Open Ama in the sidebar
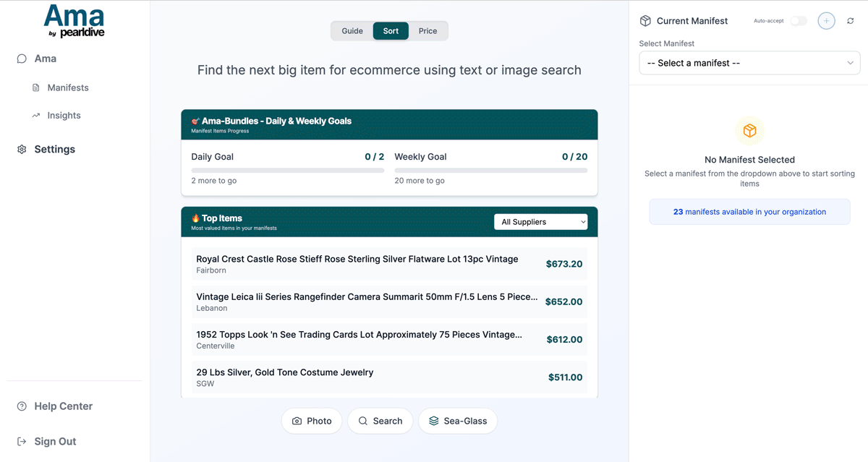 [45, 59]
